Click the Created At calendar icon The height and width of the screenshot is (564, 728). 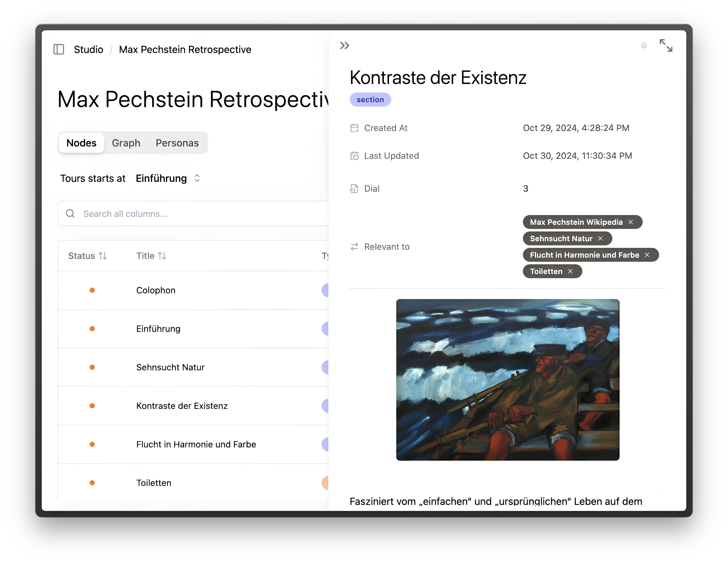click(x=354, y=128)
